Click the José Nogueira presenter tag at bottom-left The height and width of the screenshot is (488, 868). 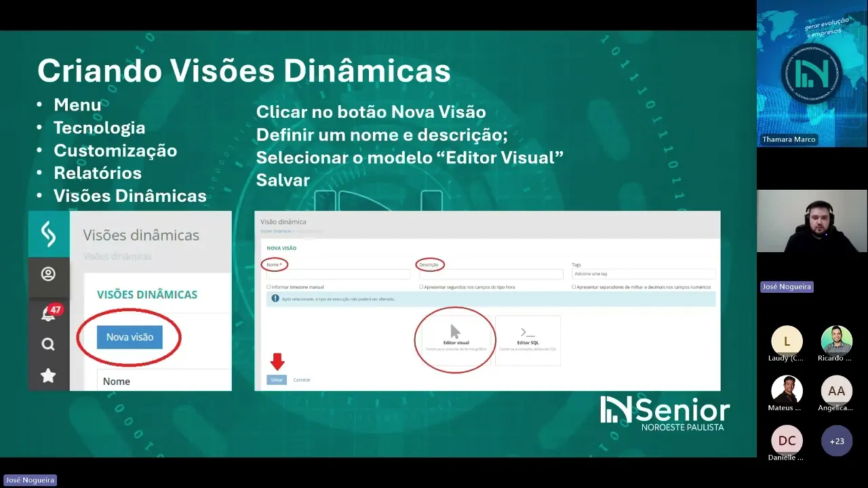pos(30,480)
